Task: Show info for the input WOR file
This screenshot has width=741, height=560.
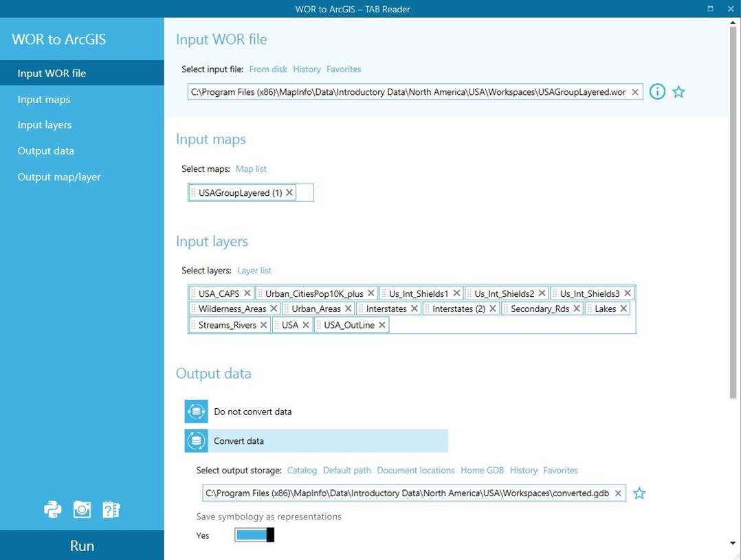Action: pos(657,91)
